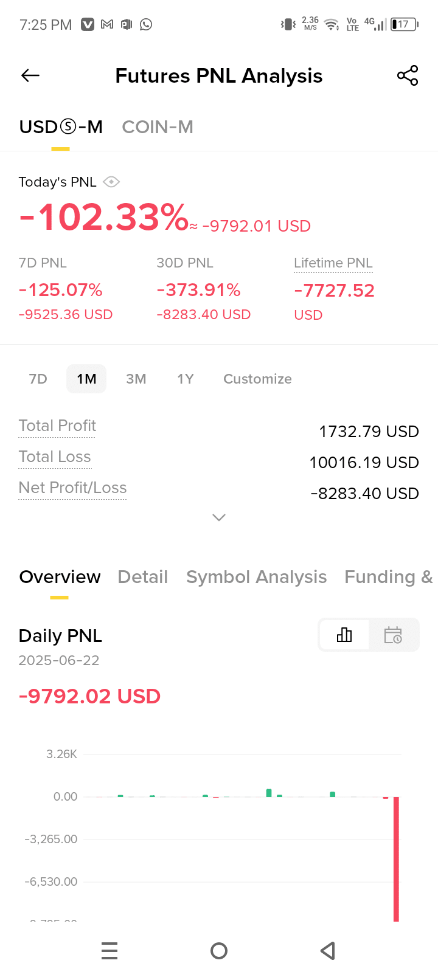Tap Lifetime PNL label for info
This screenshot has height=980, width=438.
click(333, 263)
